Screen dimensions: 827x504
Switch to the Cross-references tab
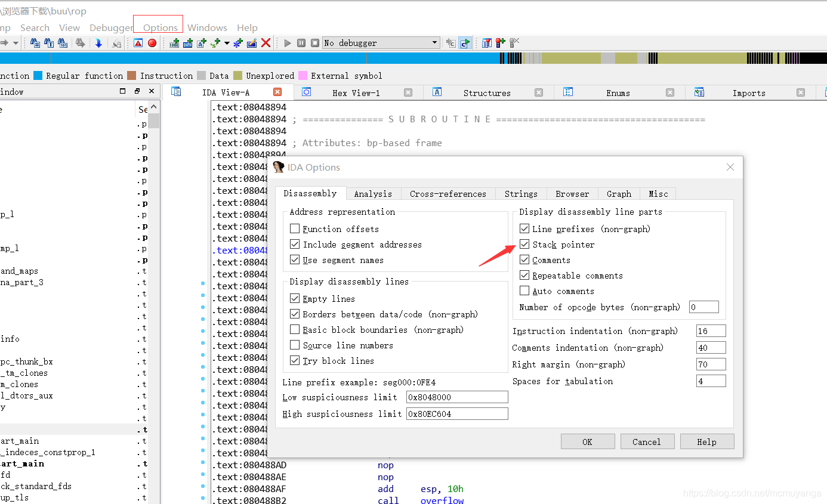(x=448, y=193)
